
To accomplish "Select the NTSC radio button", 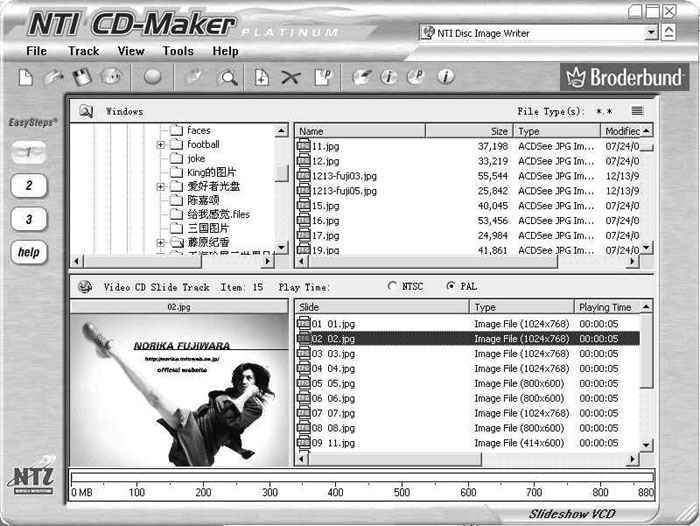I will pos(391,287).
